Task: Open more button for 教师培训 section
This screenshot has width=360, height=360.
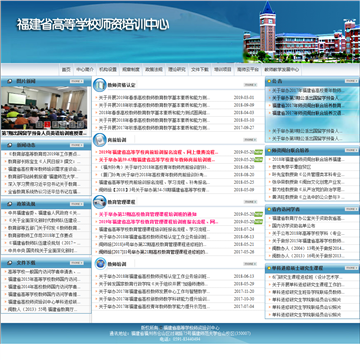Action: tap(250, 264)
